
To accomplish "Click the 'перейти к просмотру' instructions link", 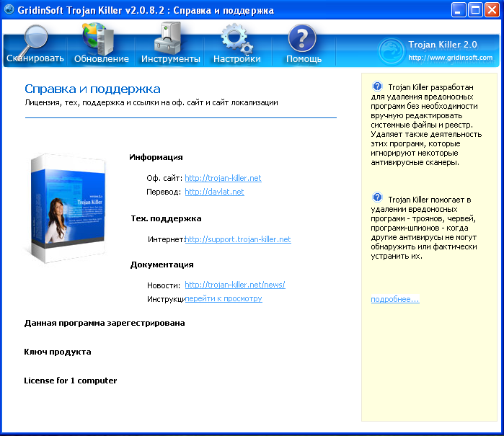I will [x=224, y=298].
